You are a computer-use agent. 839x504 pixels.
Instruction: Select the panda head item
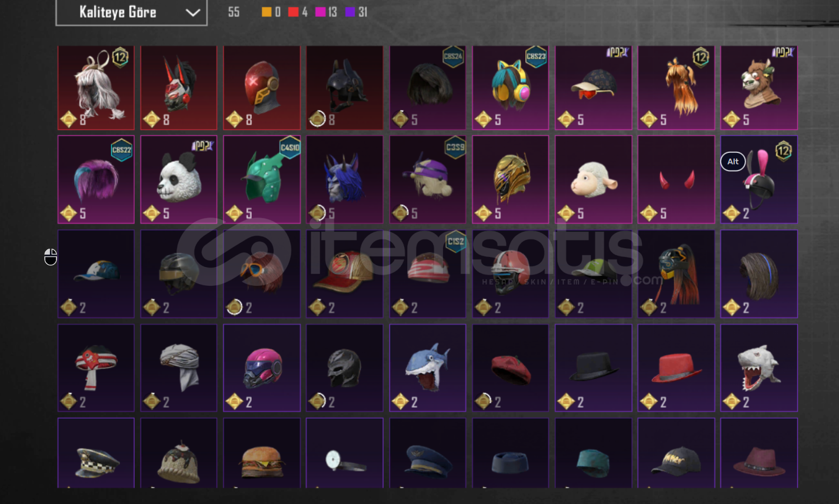pyautogui.click(x=179, y=180)
